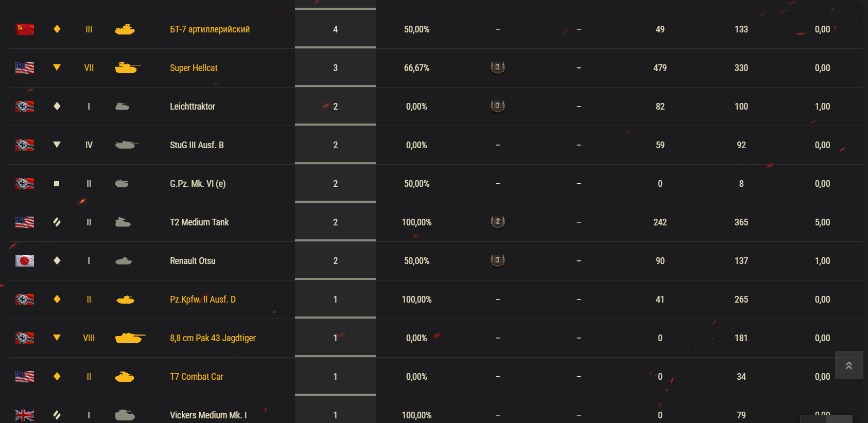Open the Super Hellcat vehicle link
The width and height of the screenshot is (868, 423).
pyautogui.click(x=194, y=68)
